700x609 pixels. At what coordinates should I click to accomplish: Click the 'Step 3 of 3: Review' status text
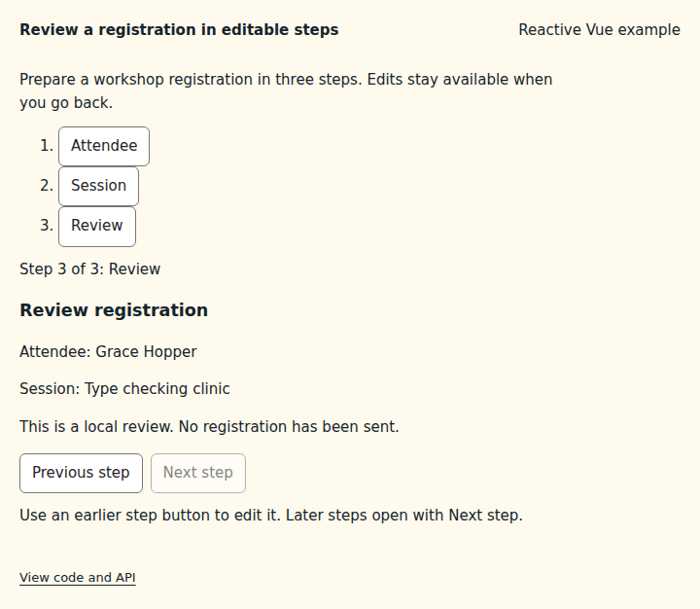[90, 269]
